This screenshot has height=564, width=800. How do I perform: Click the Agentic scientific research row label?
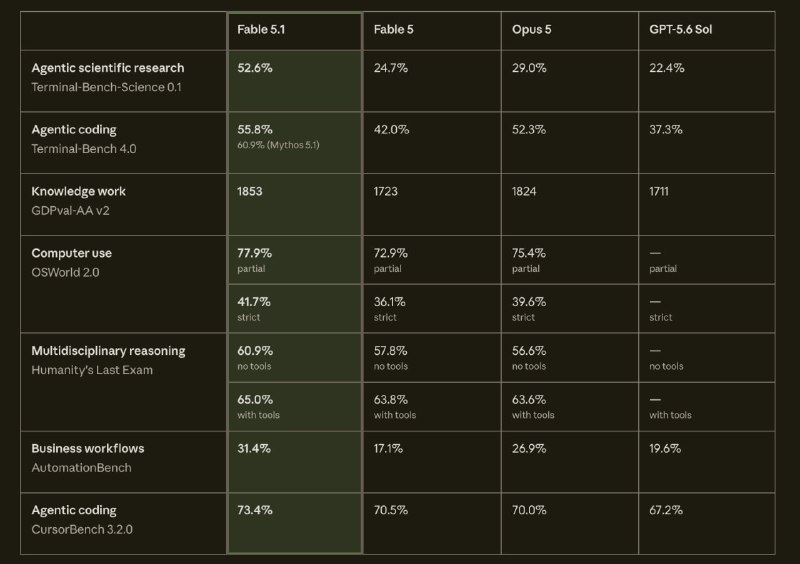pyautogui.click(x=108, y=68)
